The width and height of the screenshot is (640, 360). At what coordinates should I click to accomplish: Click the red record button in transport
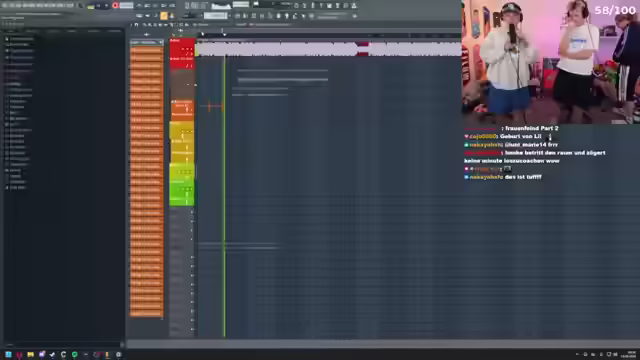pyautogui.click(x=116, y=5)
